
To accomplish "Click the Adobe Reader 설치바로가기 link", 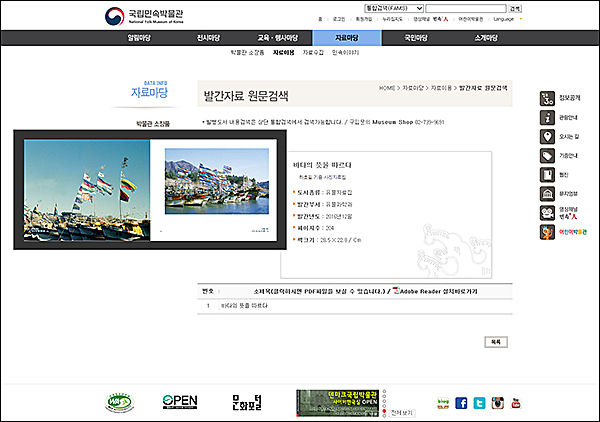I will tap(439, 291).
